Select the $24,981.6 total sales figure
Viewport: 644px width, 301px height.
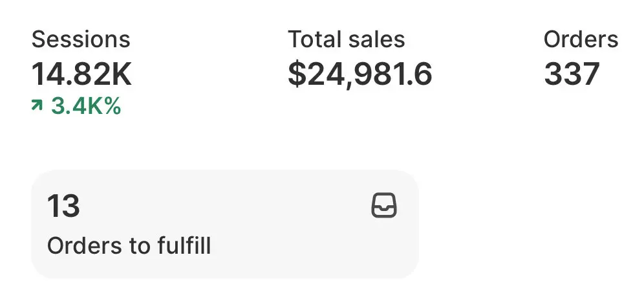point(360,74)
